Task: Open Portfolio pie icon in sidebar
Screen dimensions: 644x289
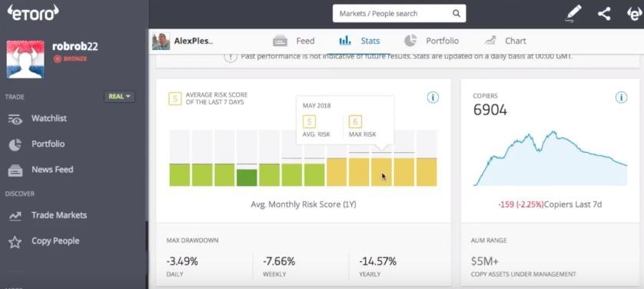Action: [15, 144]
